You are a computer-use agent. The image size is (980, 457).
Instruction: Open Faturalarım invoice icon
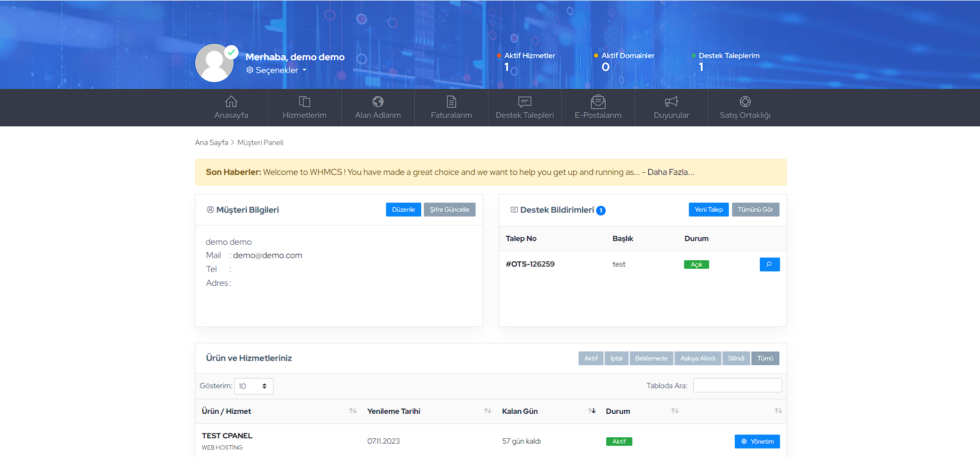point(451,102)
